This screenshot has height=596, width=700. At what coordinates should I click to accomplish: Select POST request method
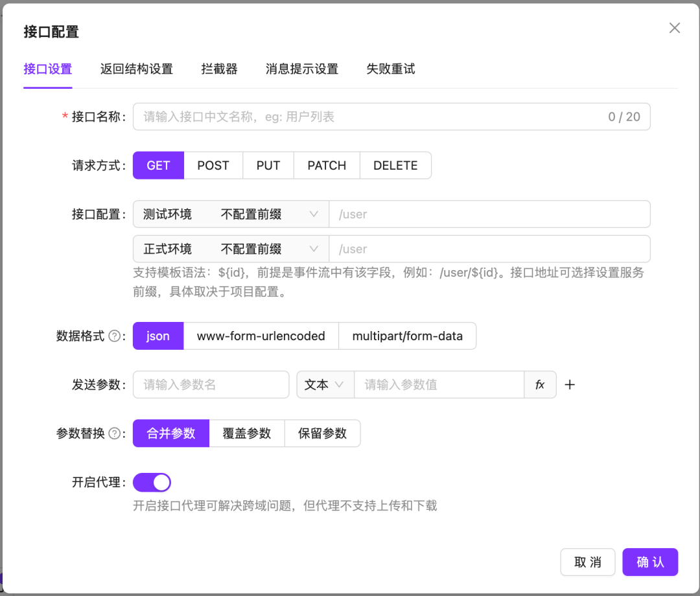[213, 165]
